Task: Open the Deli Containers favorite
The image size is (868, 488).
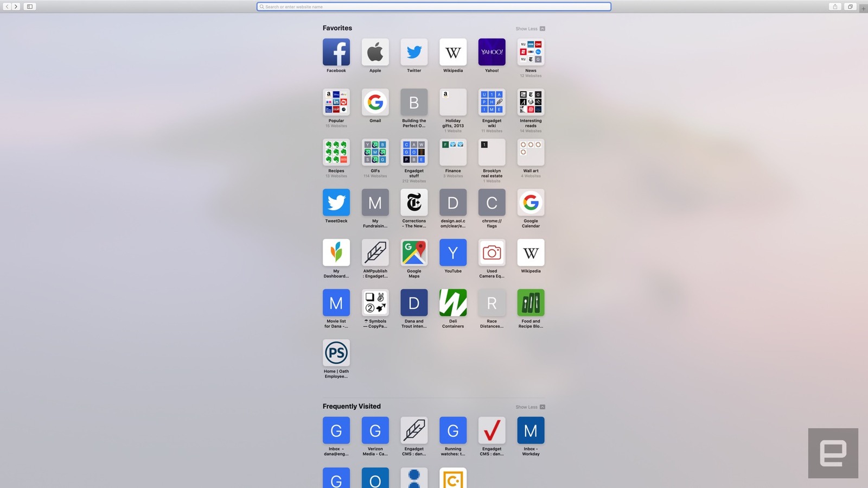Action: click(453, 303)
